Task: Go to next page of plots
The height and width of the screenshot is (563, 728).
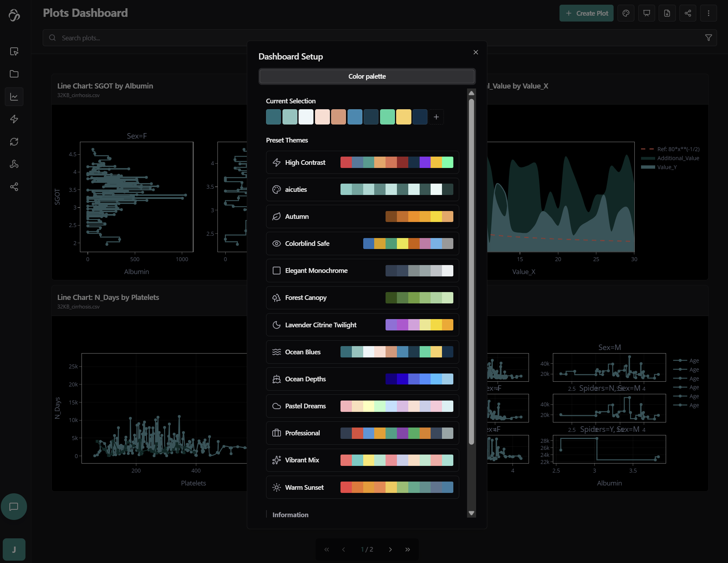Action: coord(390,549)
